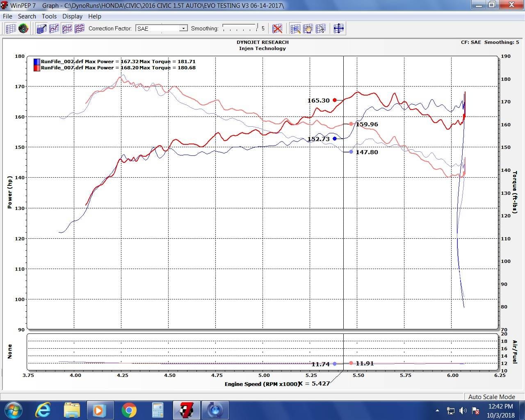
Task: Activate the zoom magnifier icon
Action: pos(295,28)
